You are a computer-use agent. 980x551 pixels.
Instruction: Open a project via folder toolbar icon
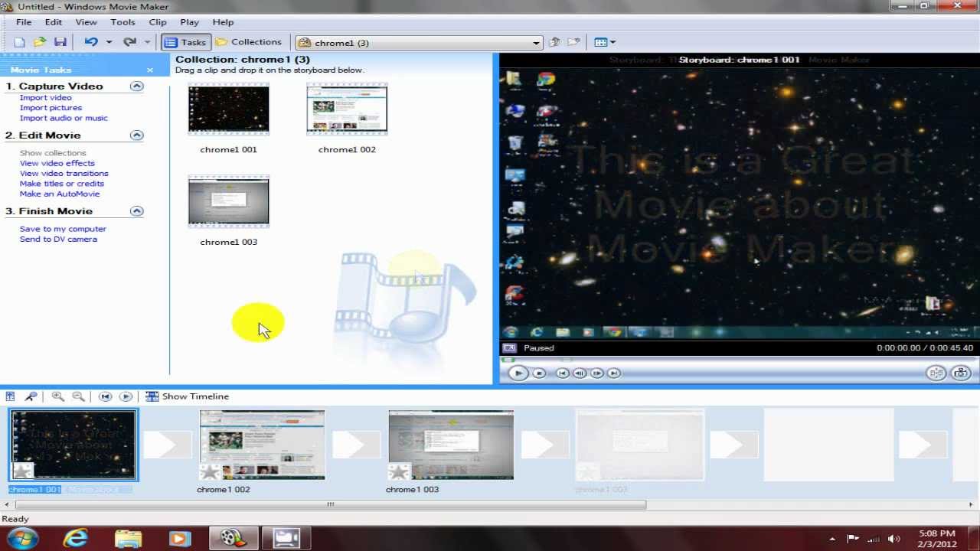click(40, 42)
